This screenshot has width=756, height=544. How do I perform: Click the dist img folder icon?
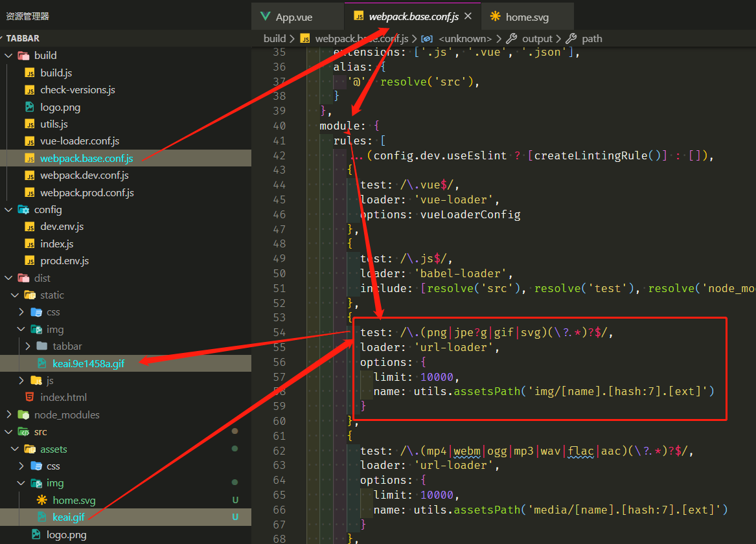tap(36, 329)
